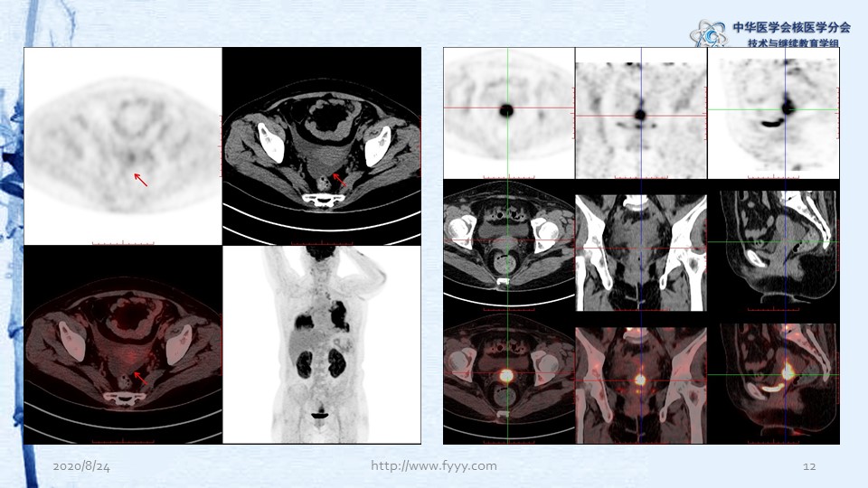Viewport: 868px width, 488px height.
Task: Click the red arrow on the left axial CT image
Action: [x=338, y=181]
